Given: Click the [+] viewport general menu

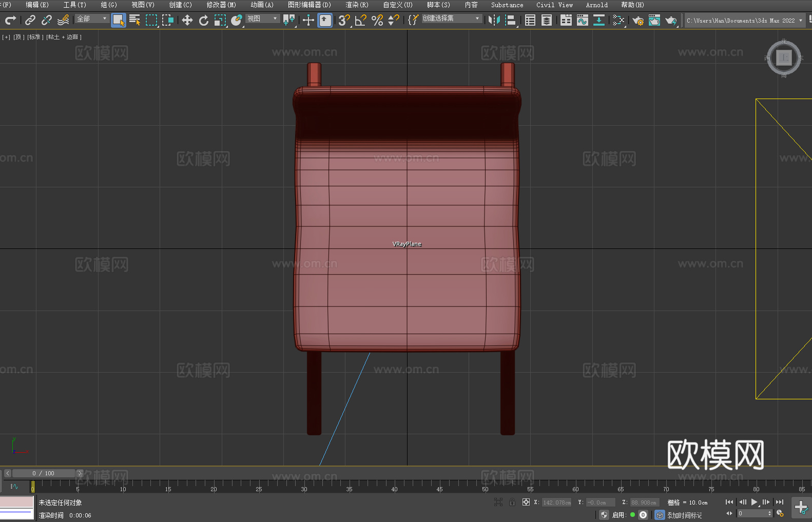Looking at the screenshot, I should pos(6,37).
